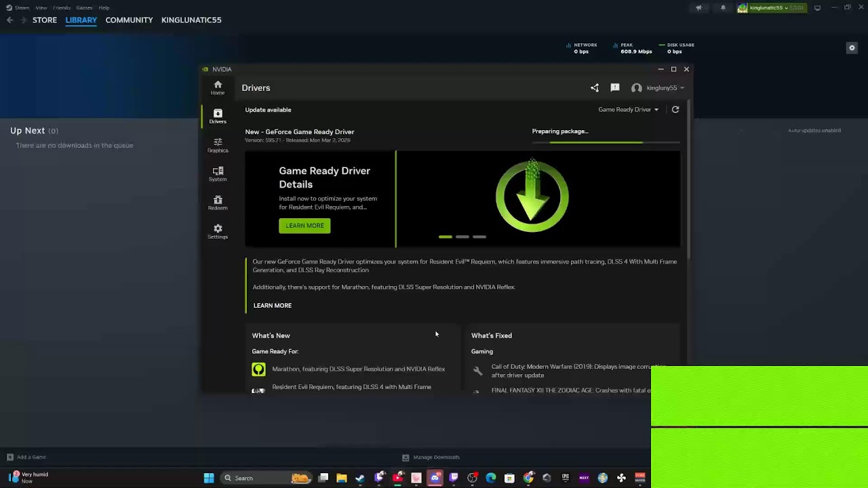Open Microsoft Store from the taskbar
Viewport: 868px width, 488px height.
click(x=509, y=478)
